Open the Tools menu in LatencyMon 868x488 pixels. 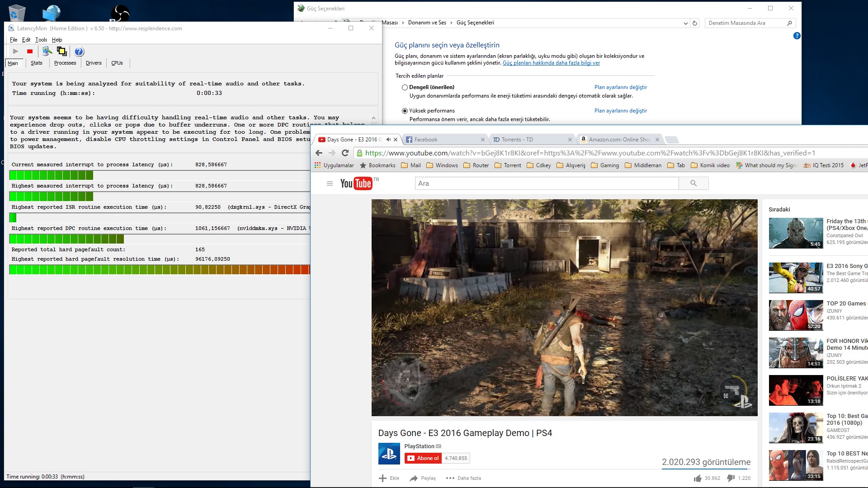click(41, 40)
